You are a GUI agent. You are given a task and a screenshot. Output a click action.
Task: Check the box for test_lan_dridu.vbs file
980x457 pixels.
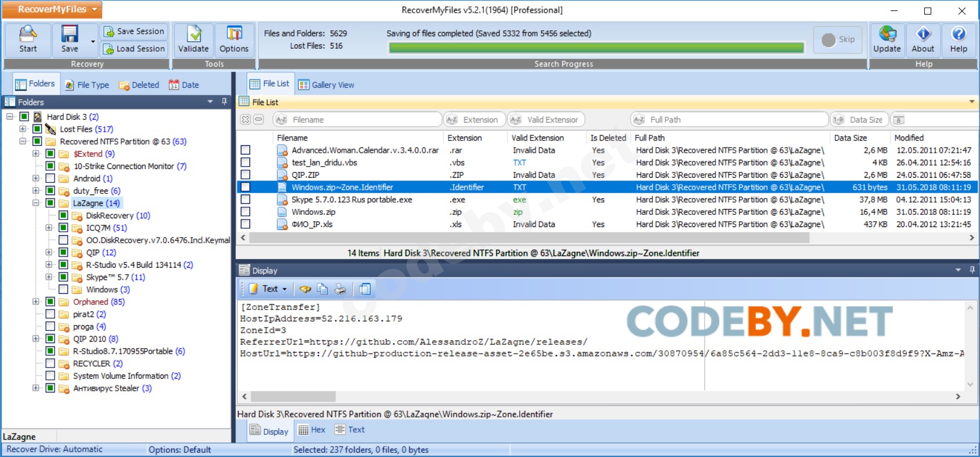tap(245, 163)
